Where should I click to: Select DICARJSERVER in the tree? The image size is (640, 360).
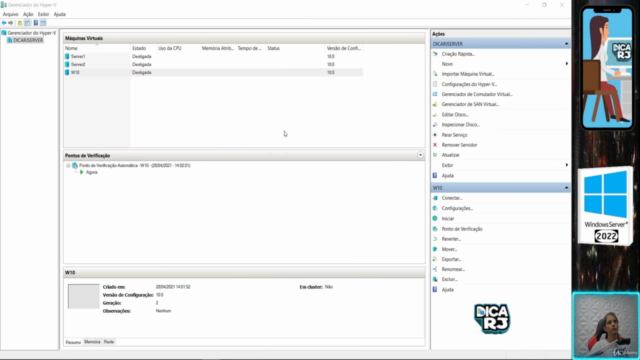click(x=28, y=40)
